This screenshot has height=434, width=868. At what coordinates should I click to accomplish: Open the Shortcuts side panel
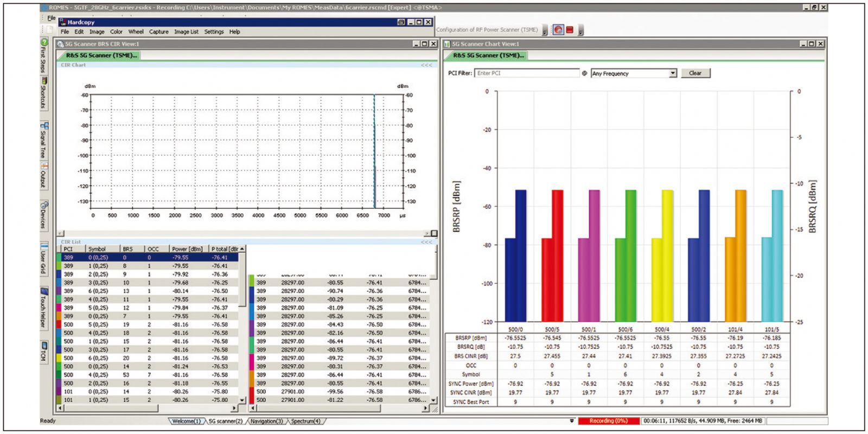pos(44,92)
